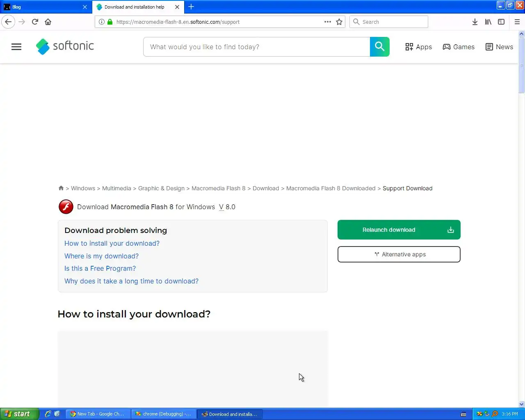Reload the current page

tap(35, 22)
